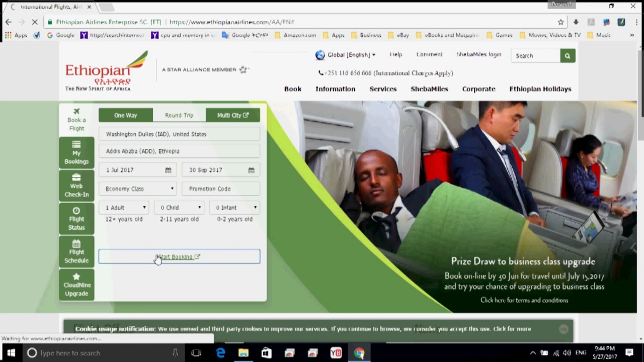Open the ShebaMiles menu
The height and width of the screenshot is (362, 644).
click(x=429, y=89)
